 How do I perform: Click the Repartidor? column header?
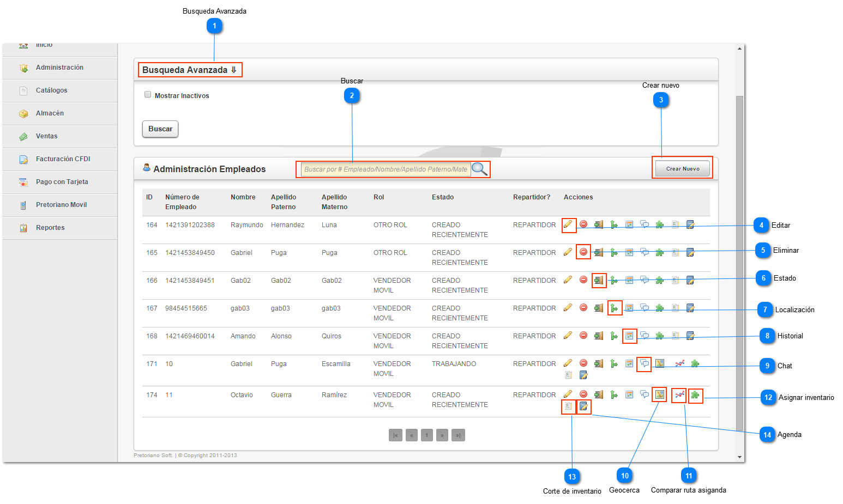532,197
